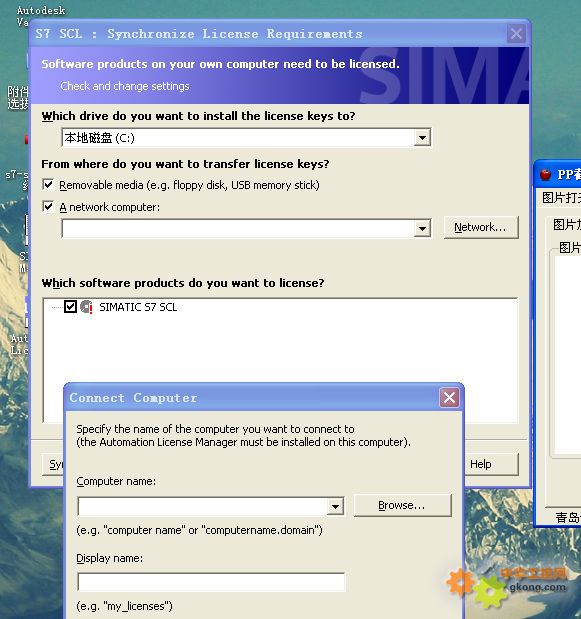The width and height of the screenshot is (581, 619).
Task: Close the Synchronize License Requirements window
Action: 516,34
